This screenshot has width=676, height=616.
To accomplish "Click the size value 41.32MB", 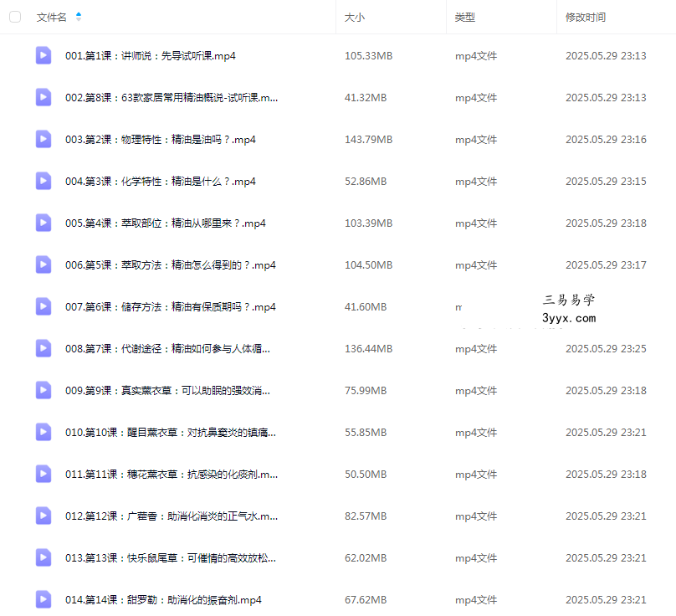I will point(366,98).
